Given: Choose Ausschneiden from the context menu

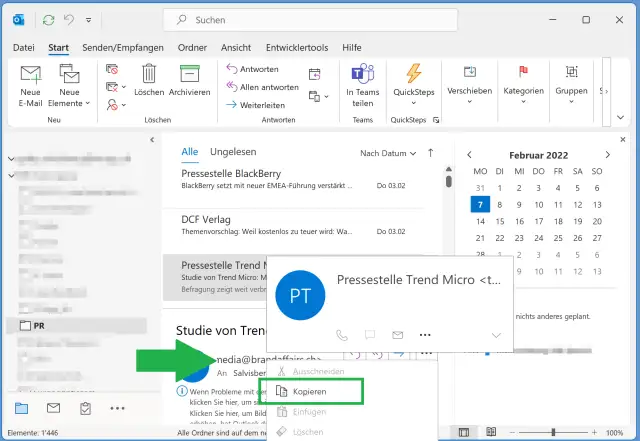Looking at the screenshot, I should pos(351,371).
